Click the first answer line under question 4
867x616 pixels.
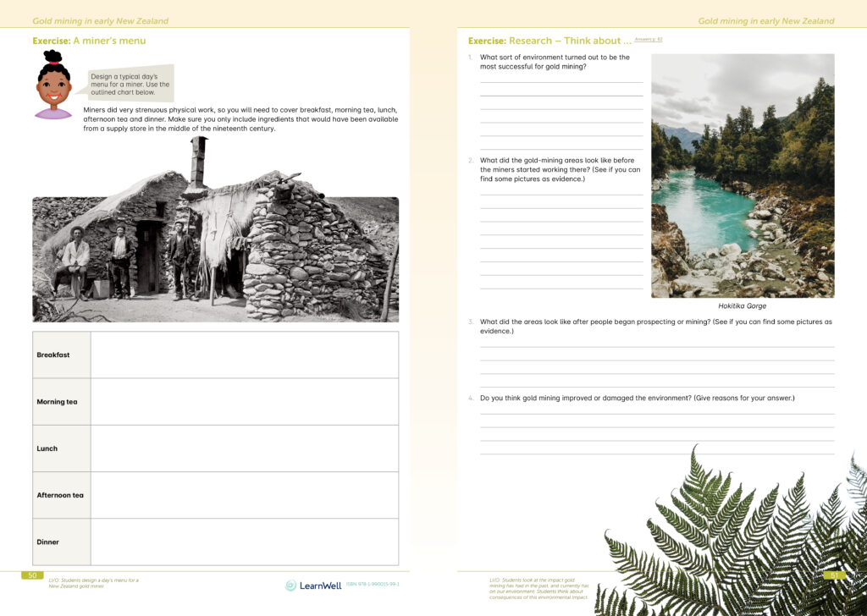[657, 413]
